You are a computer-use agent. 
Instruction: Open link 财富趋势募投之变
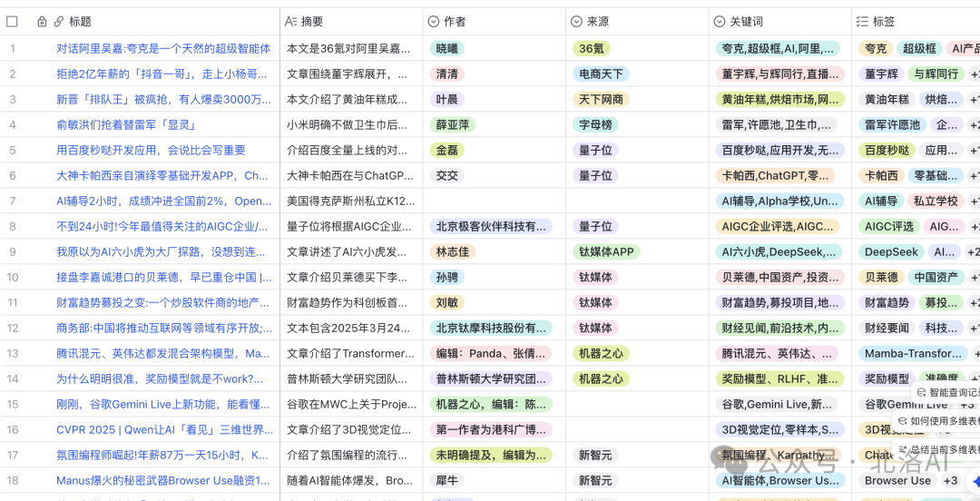click(163, 303)
